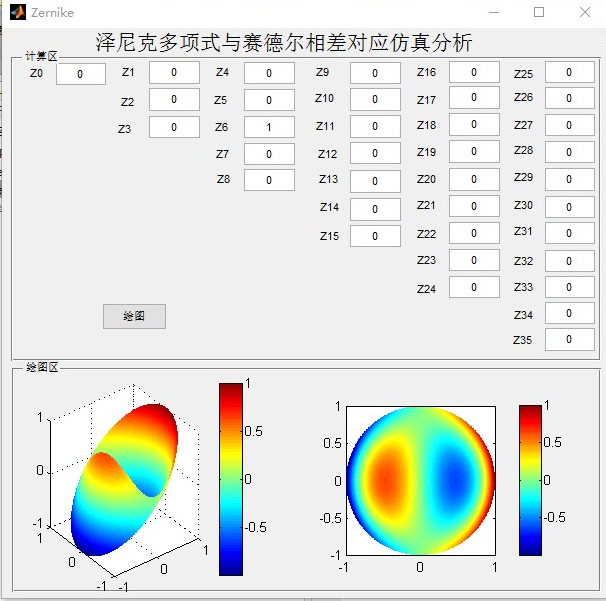Click the colorbar beside the 3D plot

pos(231,479)
